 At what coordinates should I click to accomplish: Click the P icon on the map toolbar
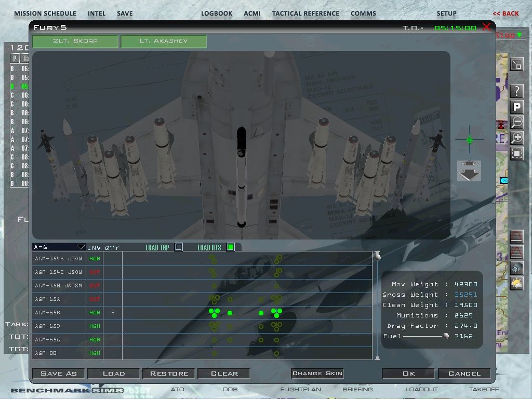516,107
